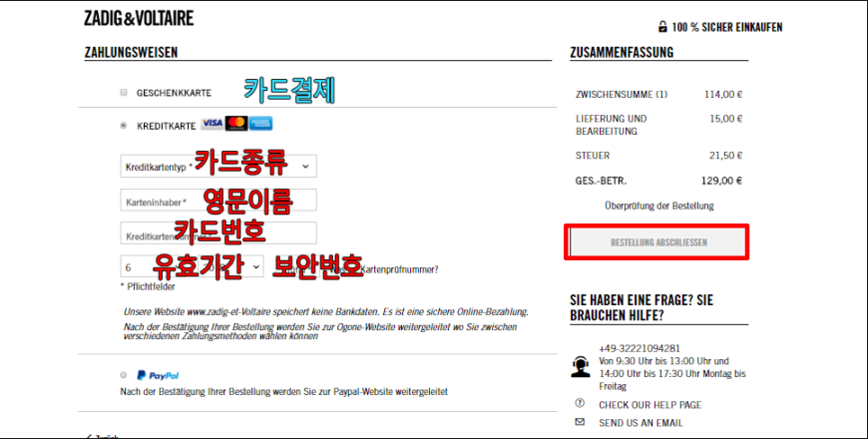The image size is (868, 439).
Task: Open the expiry month dropdown showing 6
Action: click(x=156, y=266)
